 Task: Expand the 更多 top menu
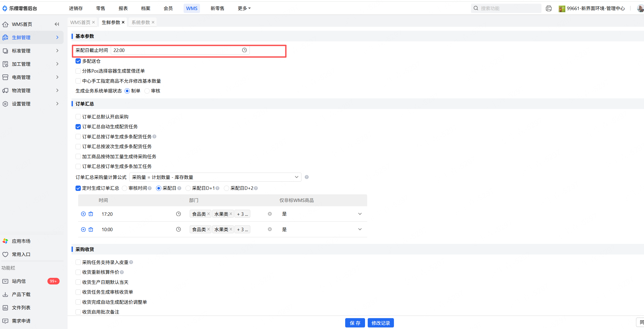click(244, 8)
